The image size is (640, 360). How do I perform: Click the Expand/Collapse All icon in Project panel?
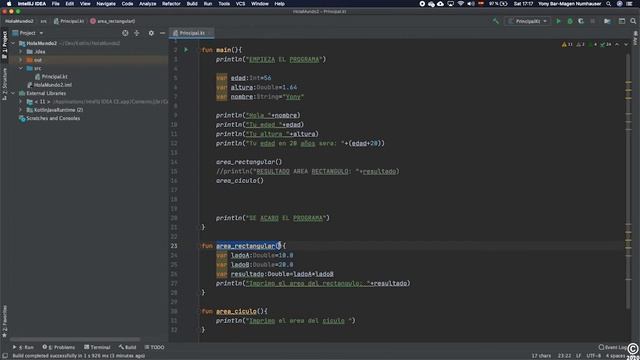(137, 33)
